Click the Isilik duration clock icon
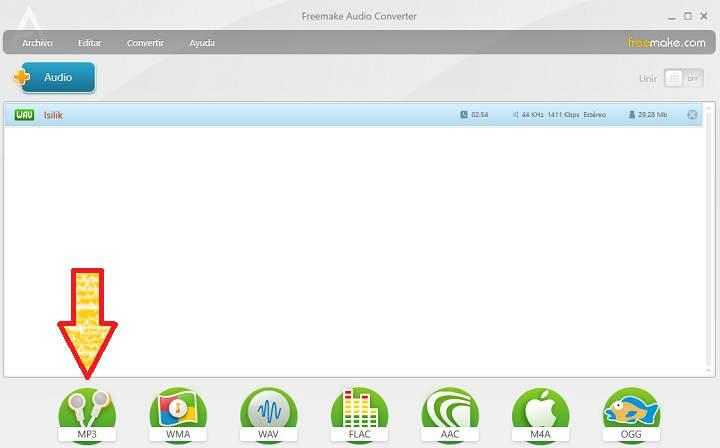Image resolution: width=720 pixels, height=448 pixels. click(x=464, y=115)
